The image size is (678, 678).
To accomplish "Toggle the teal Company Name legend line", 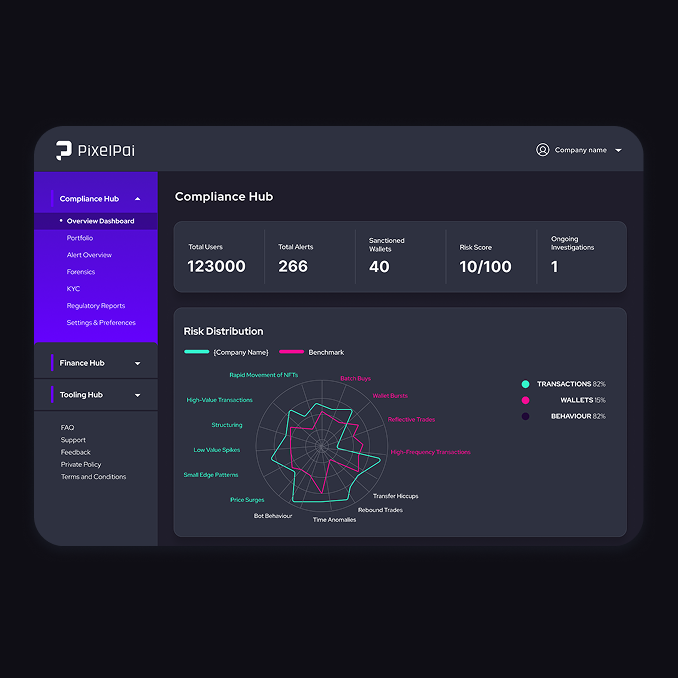I will (197, 352).
